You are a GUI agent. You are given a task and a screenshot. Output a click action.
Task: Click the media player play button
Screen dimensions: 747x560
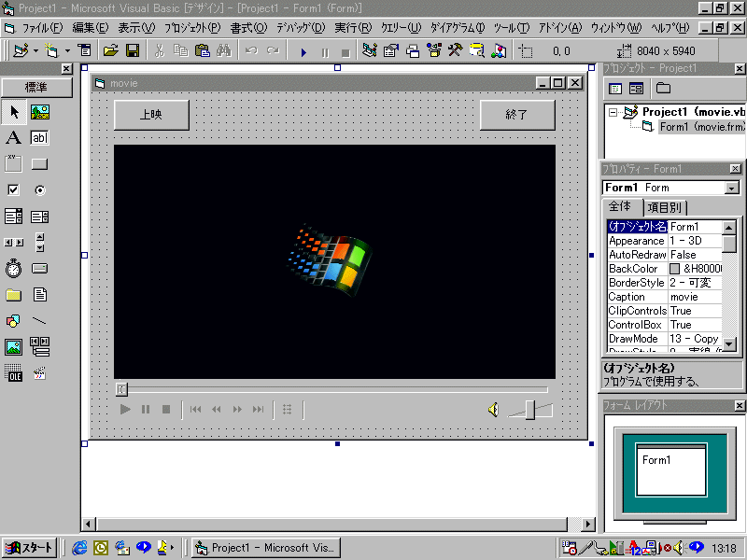point(125,409)
